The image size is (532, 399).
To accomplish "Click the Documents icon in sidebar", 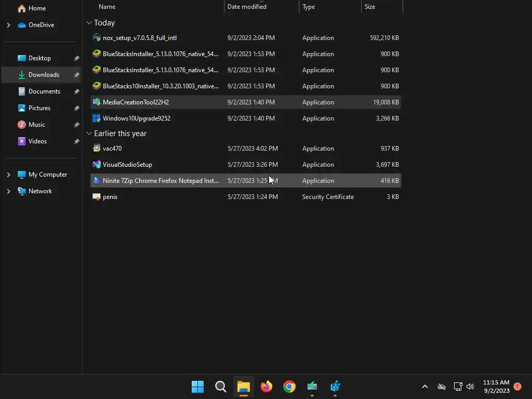I will click(22, 91).
